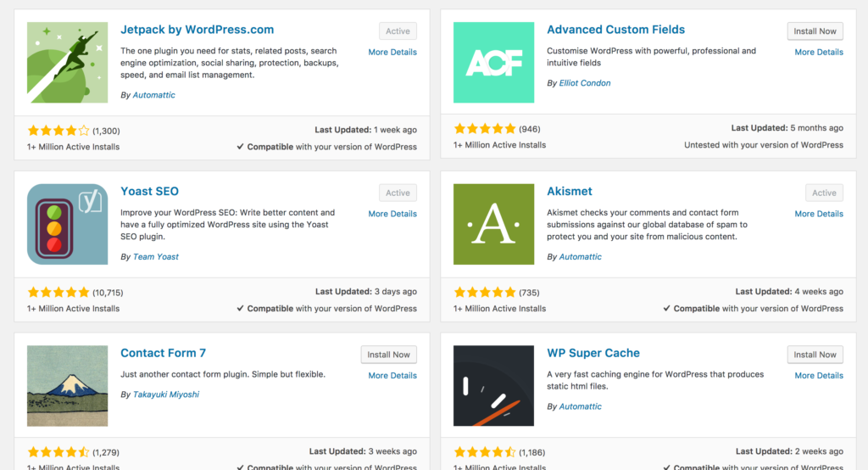Click the green Akismet plugin icon
868x470 pixels.
493,224
